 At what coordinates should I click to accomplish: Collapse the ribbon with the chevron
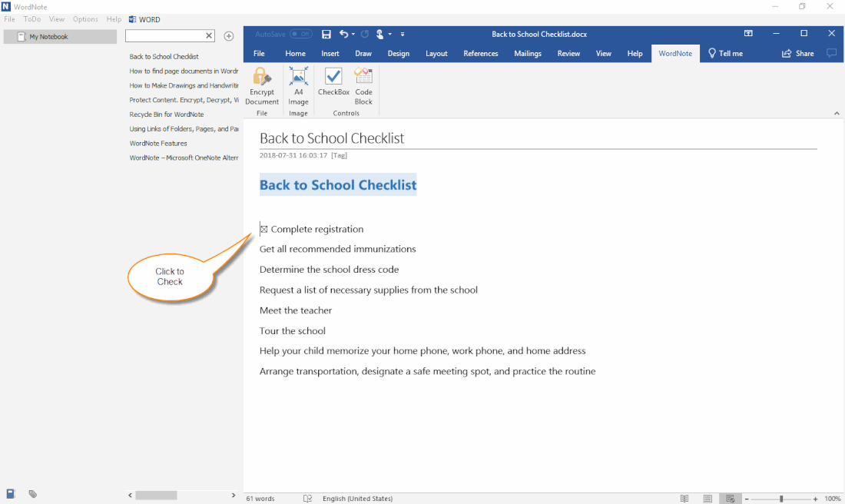pos(837,114)
